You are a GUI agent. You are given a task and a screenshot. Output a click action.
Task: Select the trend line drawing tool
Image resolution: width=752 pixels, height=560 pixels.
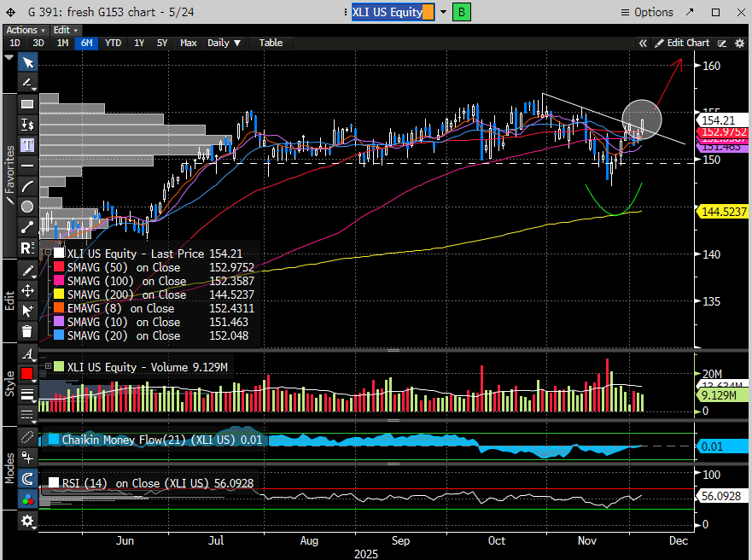(x=28, y=83)
